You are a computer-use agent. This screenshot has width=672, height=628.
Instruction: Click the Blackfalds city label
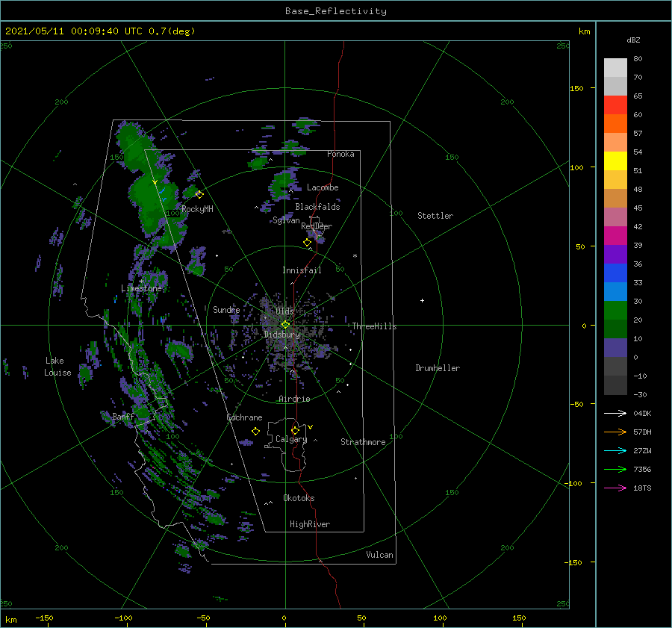coord(317,207)
